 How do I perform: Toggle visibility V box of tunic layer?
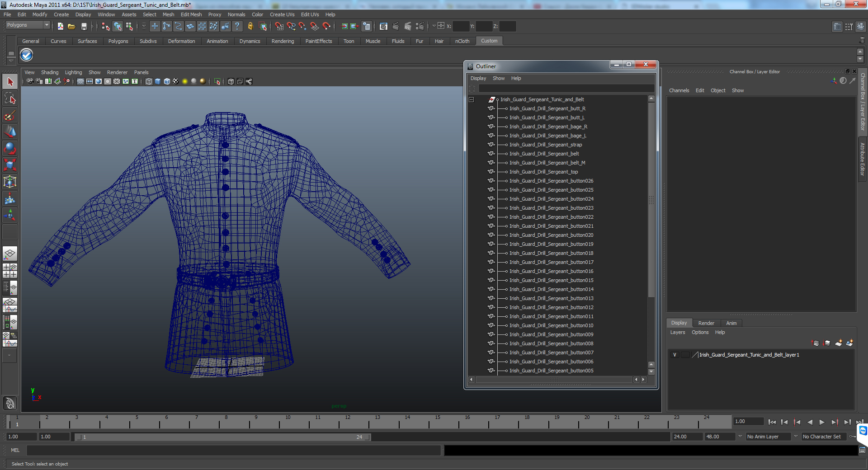click(x=675, y=355)
